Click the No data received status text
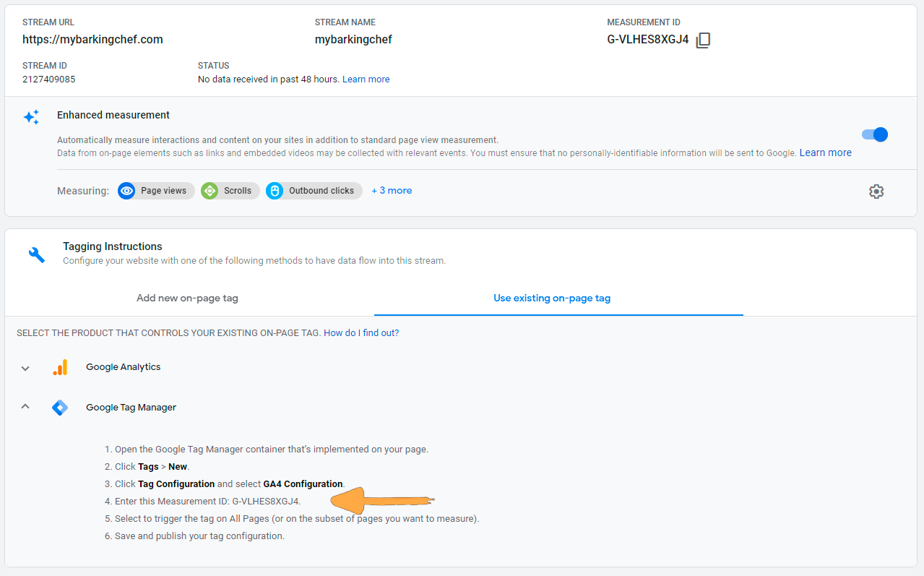This screenshot has height=576, width=924. click(269, 79)
